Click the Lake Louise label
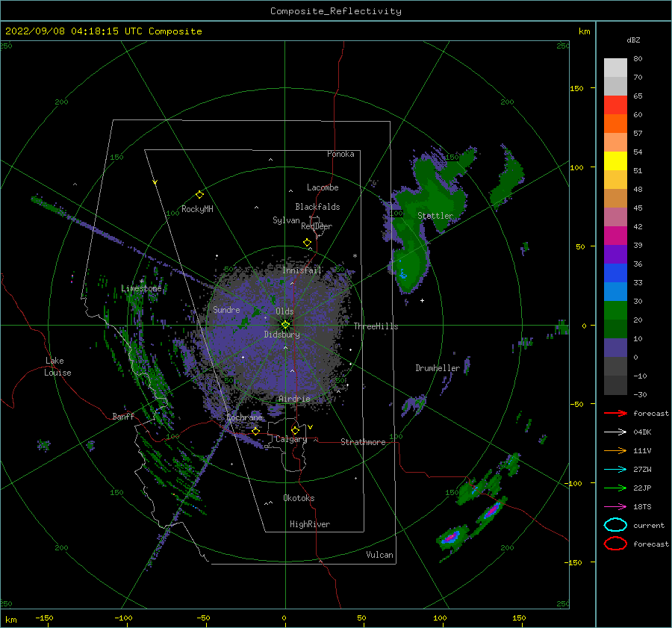The image size is (672, 628). pos(57,367)
